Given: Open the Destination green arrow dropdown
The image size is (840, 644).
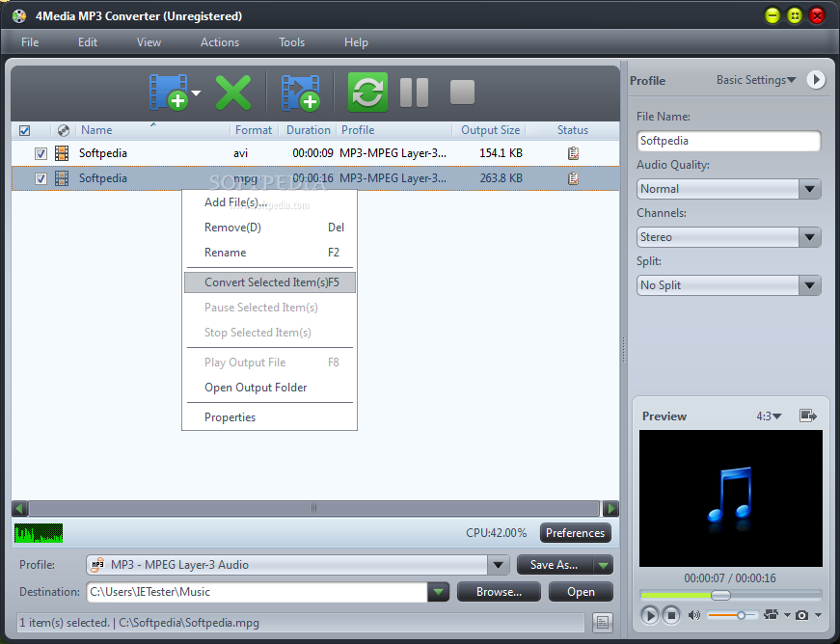Looking at the screenshot, I should click(438, 592).
